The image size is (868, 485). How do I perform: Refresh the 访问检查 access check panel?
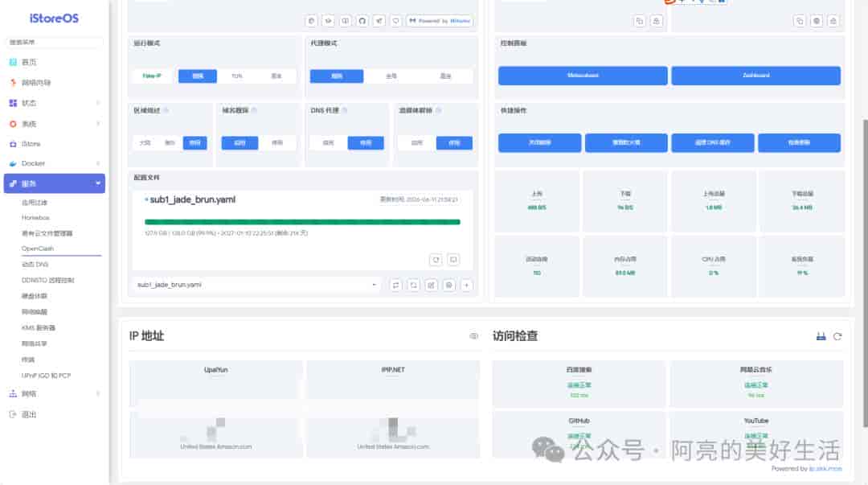[x=837, y=336]
